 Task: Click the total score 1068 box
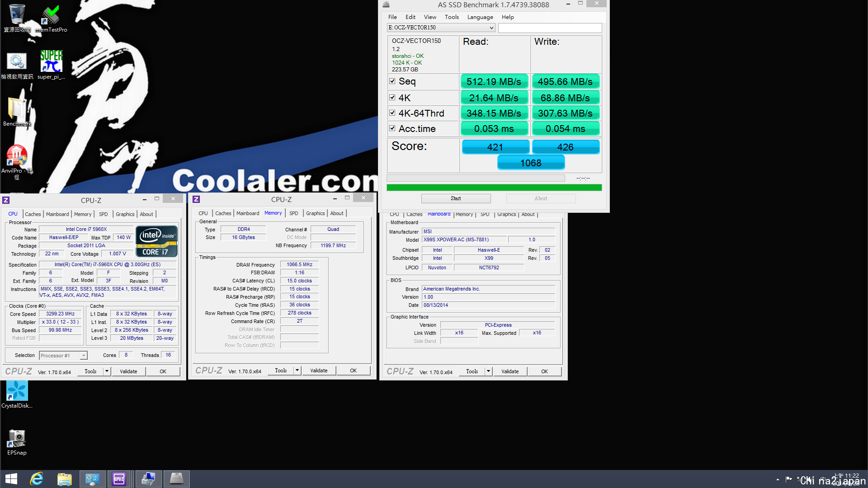coord(531,163)
